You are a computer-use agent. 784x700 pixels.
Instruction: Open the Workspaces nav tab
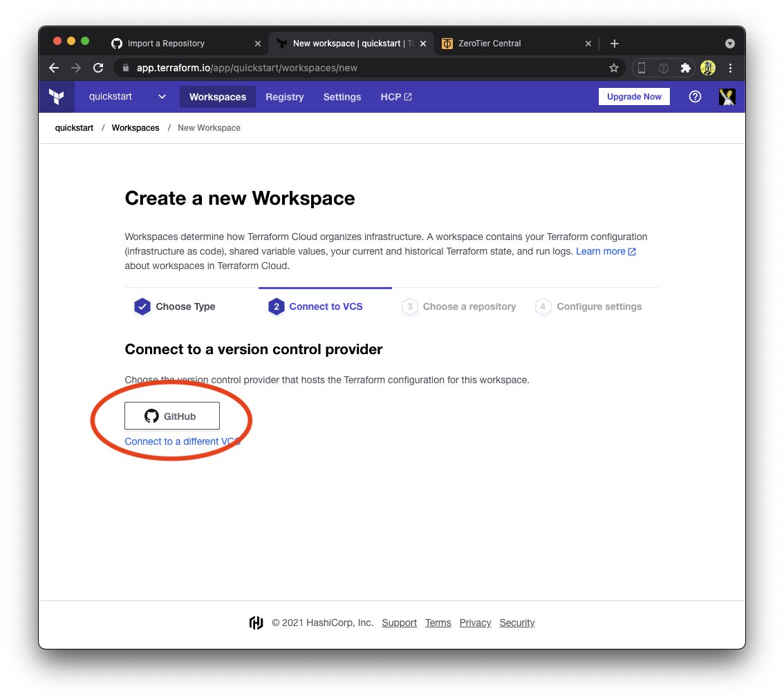tap(218, 97)
